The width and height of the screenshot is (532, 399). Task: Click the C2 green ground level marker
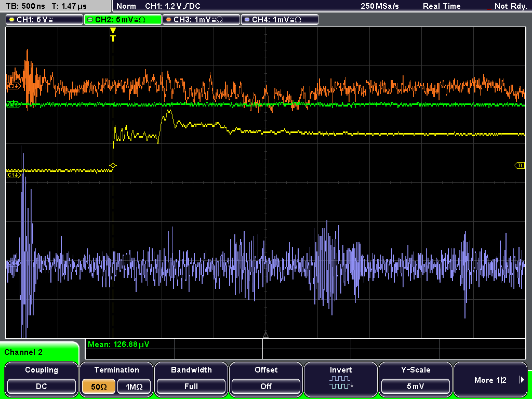pyautogui.click(x=14, y=104)
